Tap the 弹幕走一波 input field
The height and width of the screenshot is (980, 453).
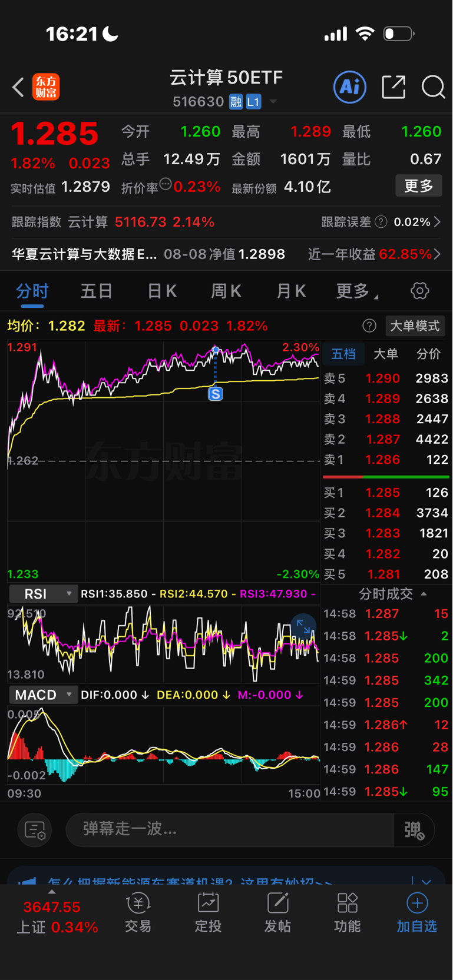230,830
